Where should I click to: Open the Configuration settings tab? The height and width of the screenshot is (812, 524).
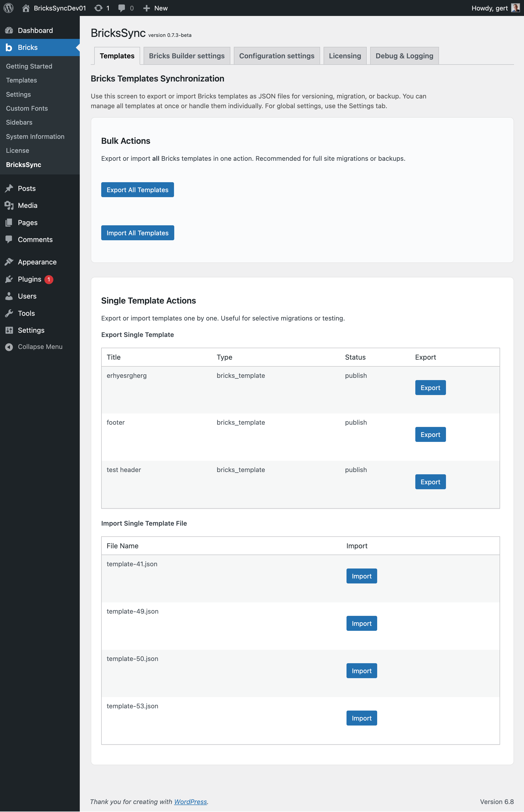277,56
